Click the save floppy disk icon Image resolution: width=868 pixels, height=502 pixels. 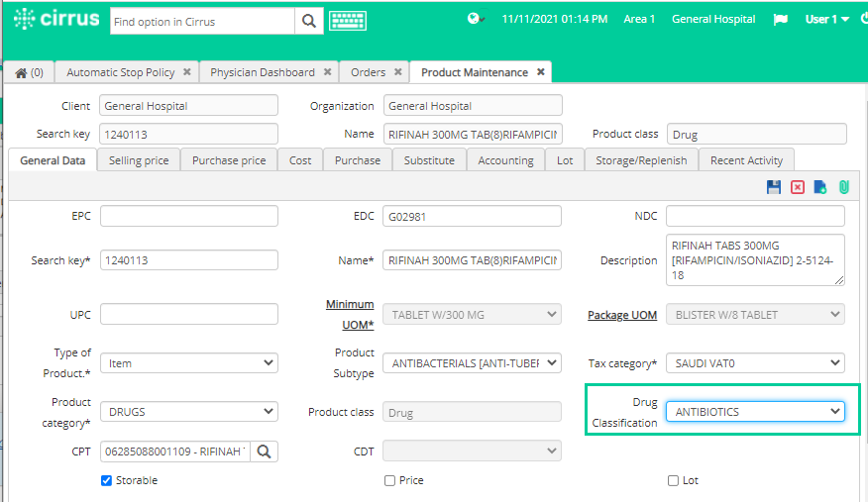coord(774,187)
